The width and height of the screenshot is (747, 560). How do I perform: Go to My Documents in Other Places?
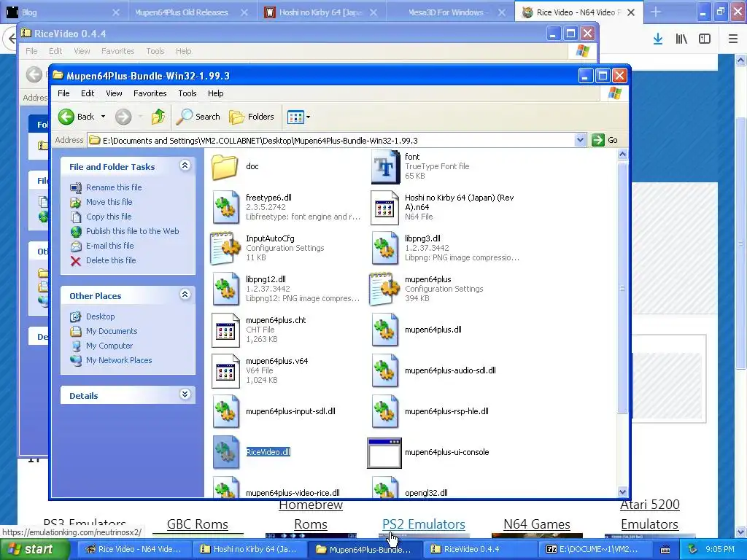tap(112, 332)
